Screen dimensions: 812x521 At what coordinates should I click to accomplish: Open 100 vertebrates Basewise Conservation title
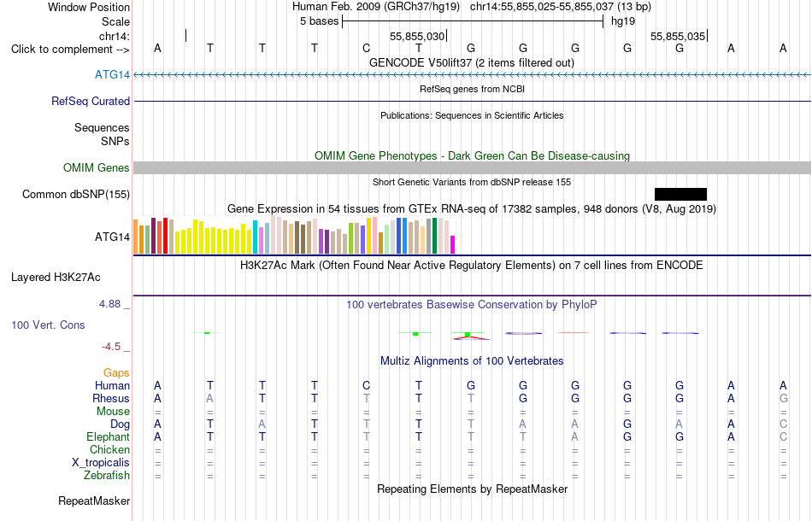pyautogui.click(x=472, y=305)
